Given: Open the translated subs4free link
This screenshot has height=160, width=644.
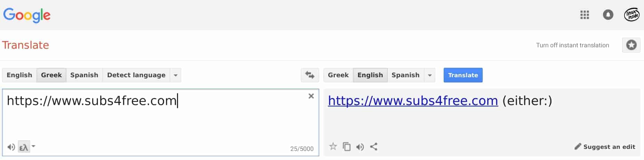Looking at the screenshot, I should 413,101.
